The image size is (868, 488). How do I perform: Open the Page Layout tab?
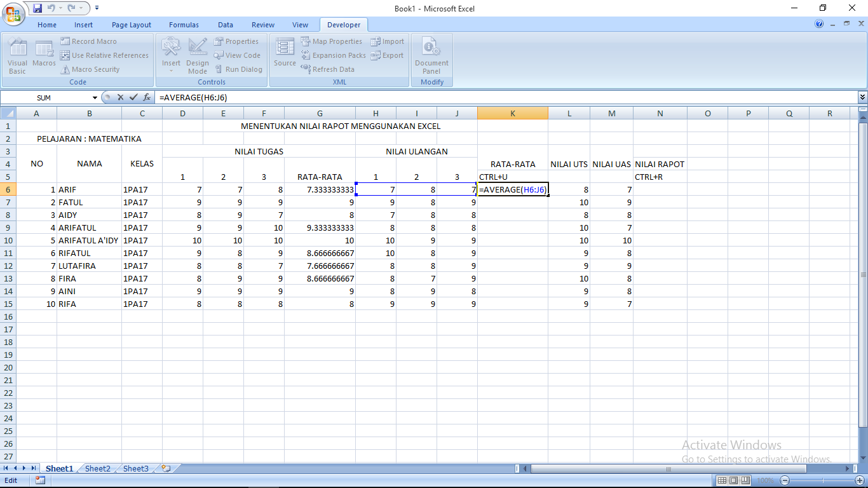pyautogui.click(x=132, y=25)
